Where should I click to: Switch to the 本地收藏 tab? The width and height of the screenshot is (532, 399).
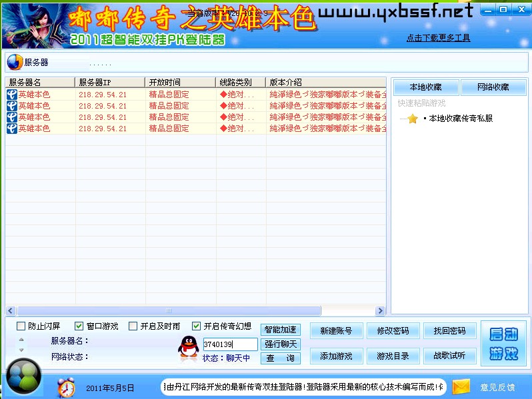click(x=426, y=87)
